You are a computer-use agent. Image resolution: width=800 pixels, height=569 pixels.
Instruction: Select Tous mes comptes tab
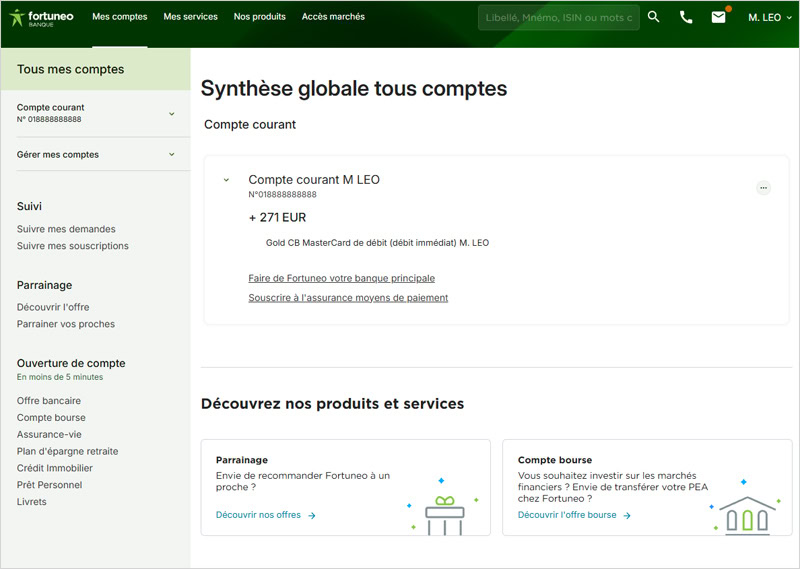95,69
